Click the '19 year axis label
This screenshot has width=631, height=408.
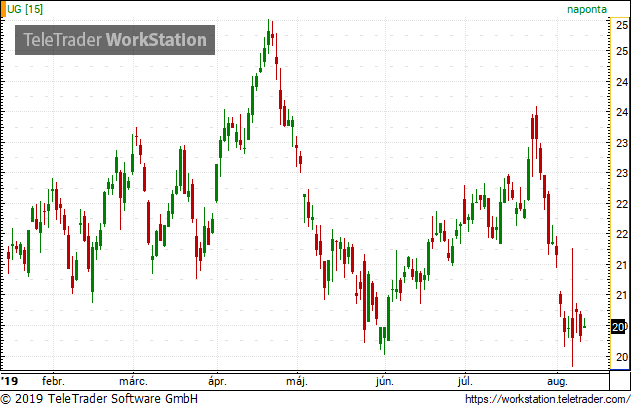point(9,381)
